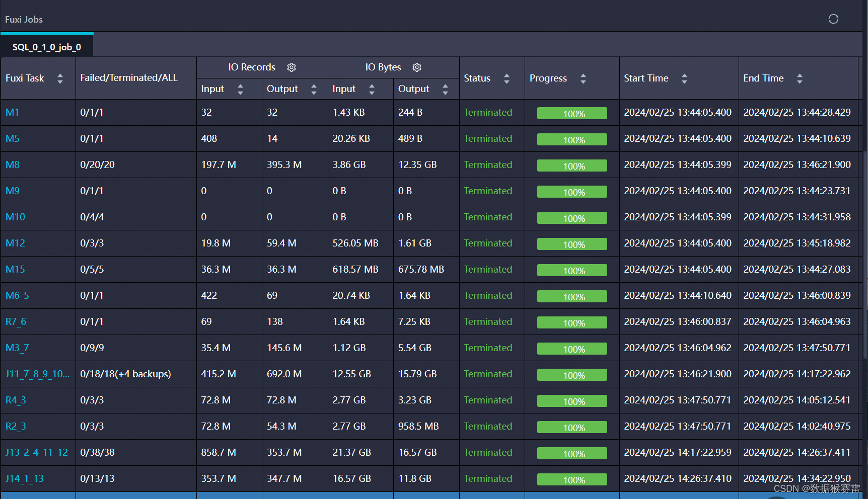Click the refresh icon in top right
Image resolution: width=868 pixels, height=499 pixels.
coord(833,19)
